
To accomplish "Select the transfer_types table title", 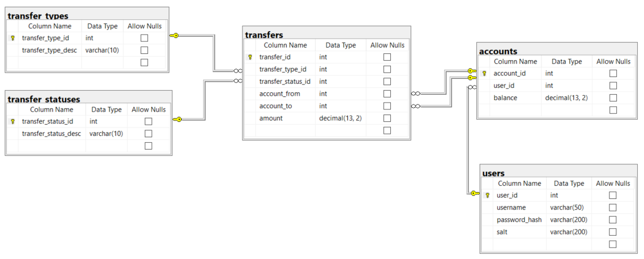I will coord(38,16).
